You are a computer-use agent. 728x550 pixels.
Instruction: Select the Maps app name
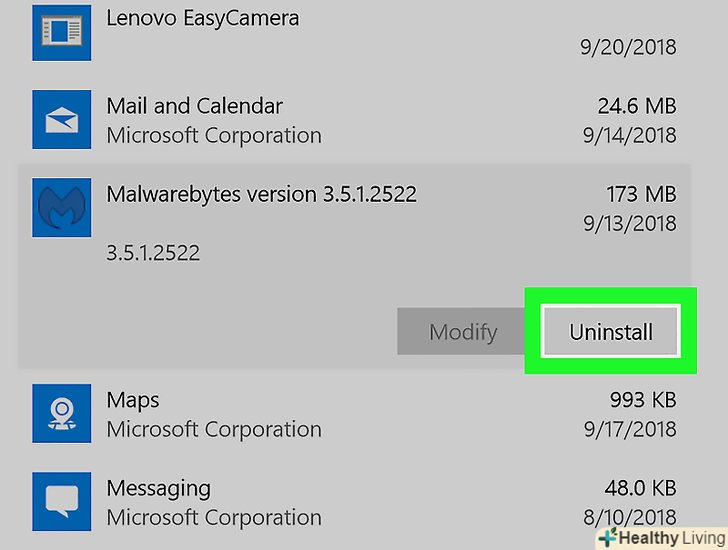[133, 400]
